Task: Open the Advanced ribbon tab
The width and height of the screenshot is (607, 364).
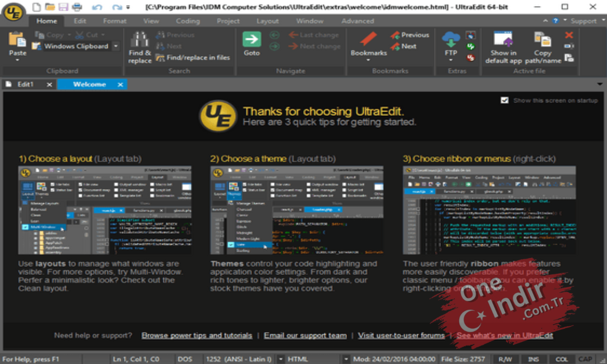Action: [x=358, y=21]
